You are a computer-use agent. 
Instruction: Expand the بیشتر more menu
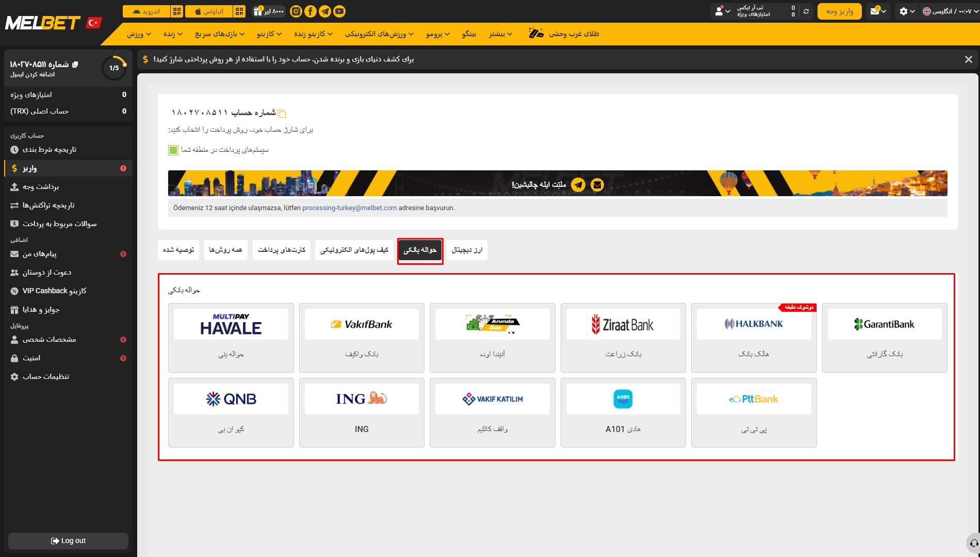click(500, 34)
